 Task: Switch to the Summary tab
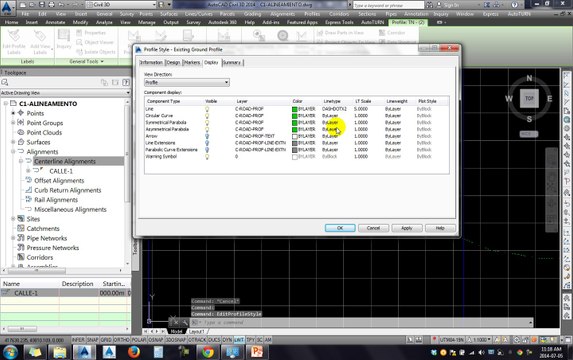pos(232,62)
